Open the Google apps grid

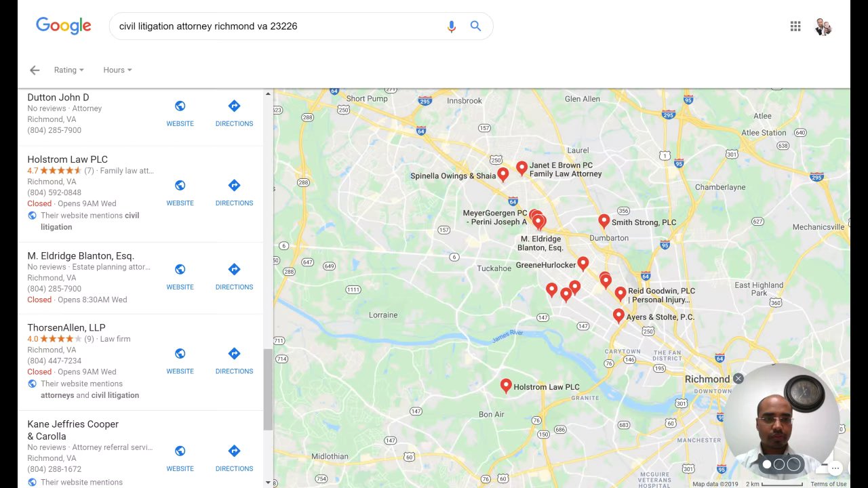(795, 26)
